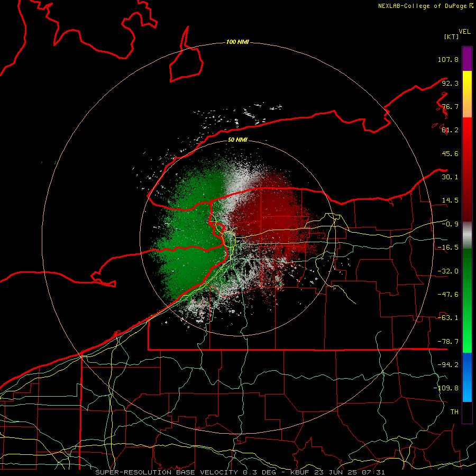Click the 76.7 legend value

(x=450, y=106)
